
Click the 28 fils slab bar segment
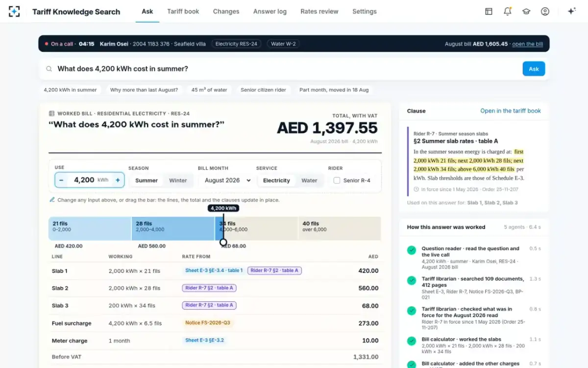(173, 228)
